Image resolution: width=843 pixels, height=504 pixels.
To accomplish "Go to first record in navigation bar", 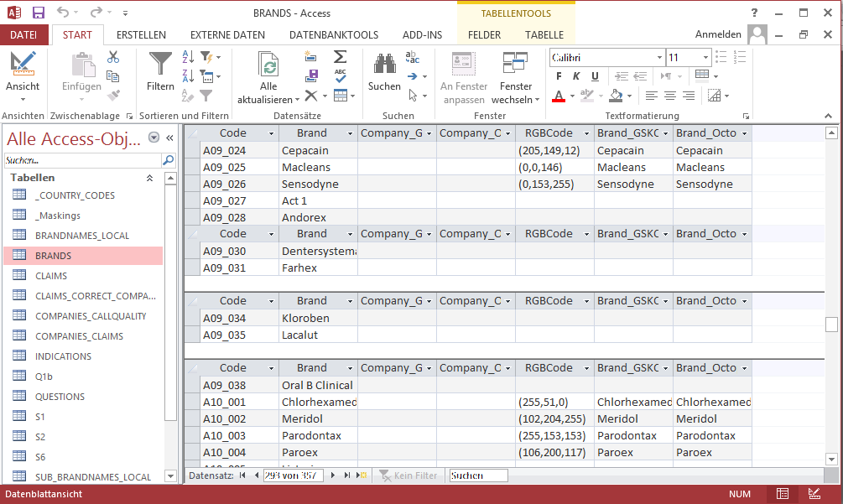I will coord(243,475).
